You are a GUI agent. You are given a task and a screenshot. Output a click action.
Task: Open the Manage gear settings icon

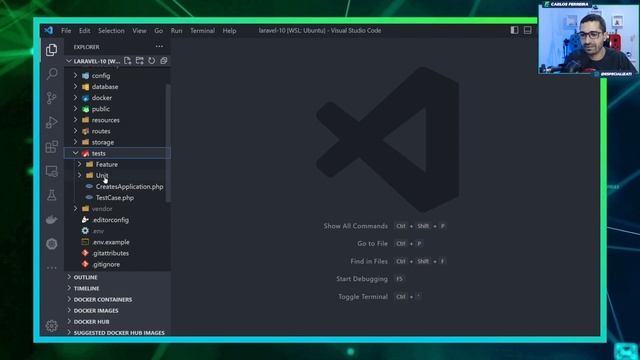[51, 326]
